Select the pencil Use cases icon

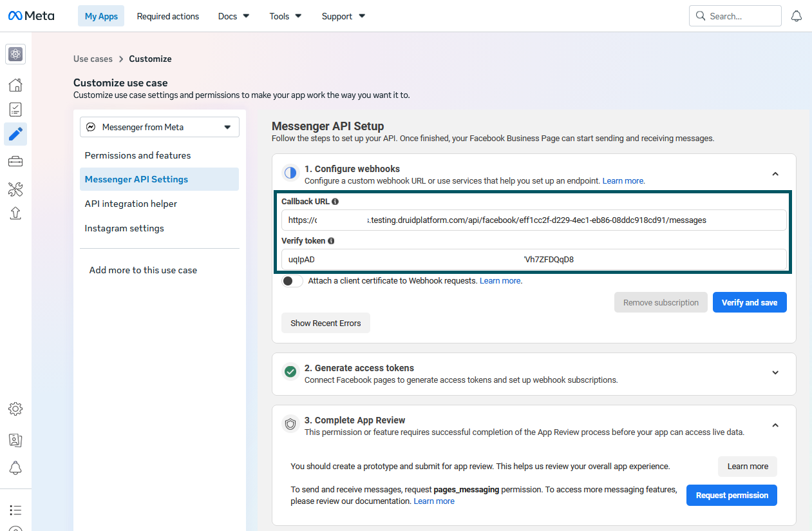[15, 134]
